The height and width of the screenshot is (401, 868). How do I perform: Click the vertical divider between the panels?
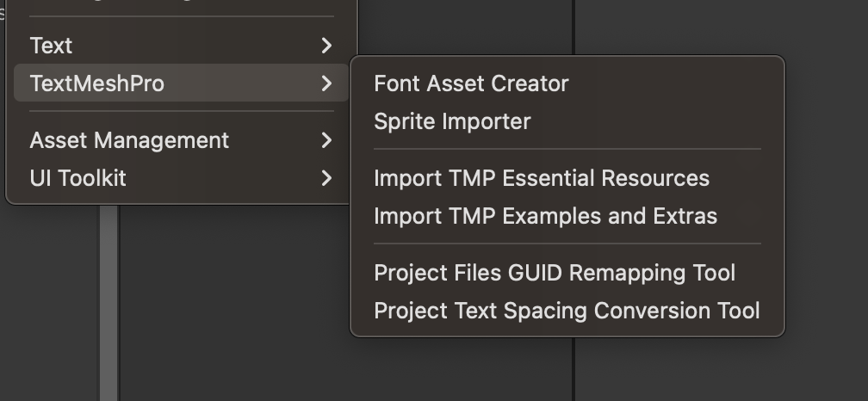point(573,370)
